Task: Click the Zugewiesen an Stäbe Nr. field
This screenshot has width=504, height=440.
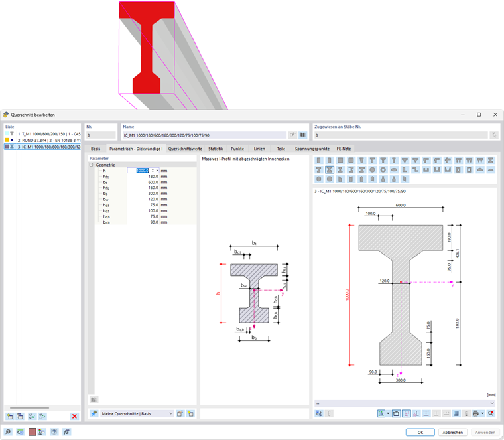Action: [x=401, y=135]
